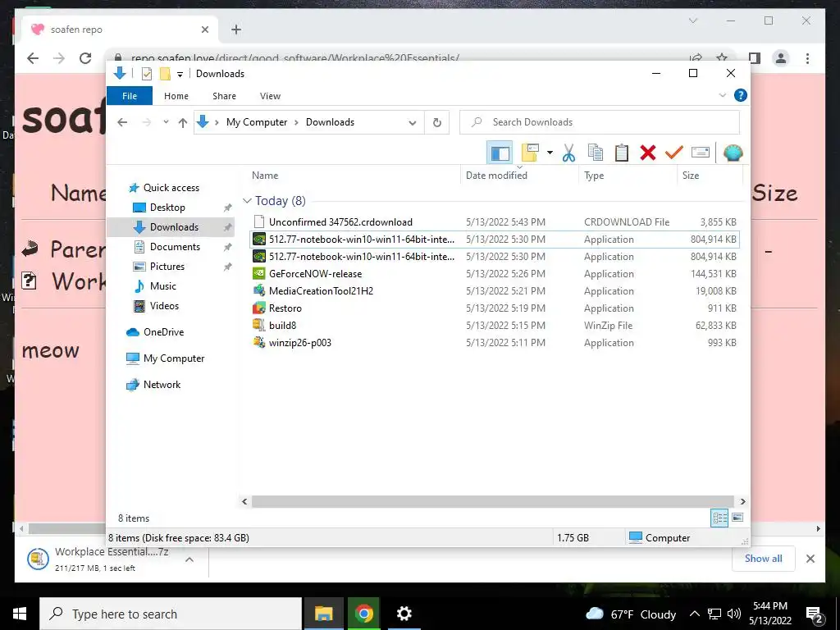Select the build8 WinZip file icon
Image resolution: width=840 pixels, height=630 pixels.
pos(259,325)
